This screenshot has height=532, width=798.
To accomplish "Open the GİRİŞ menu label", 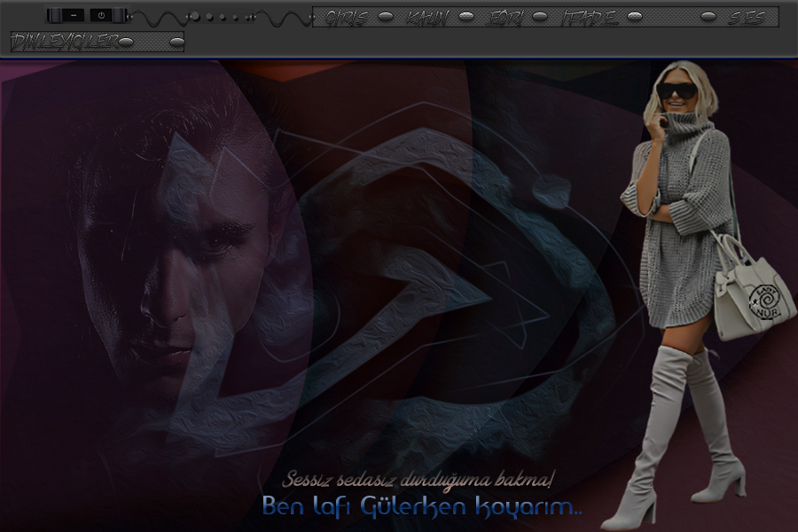I will click(346, 17).
